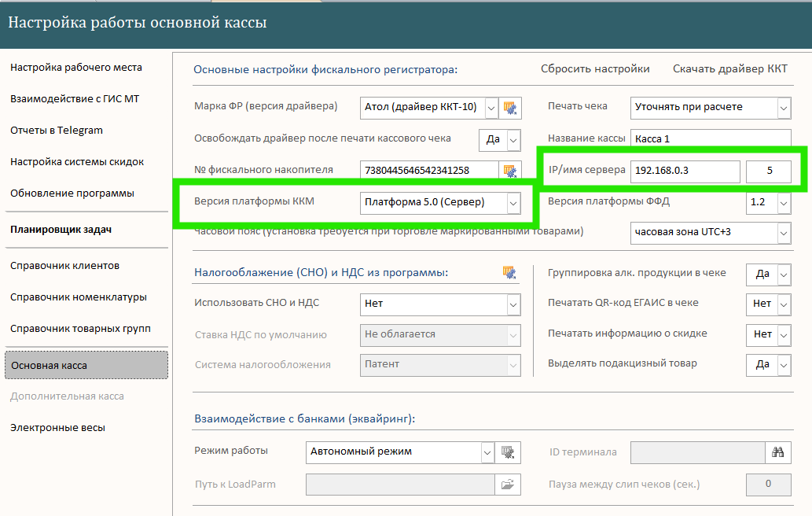Open Настройка системы скидок section
This screenshot has width=812, height=516.
point(77,161)
